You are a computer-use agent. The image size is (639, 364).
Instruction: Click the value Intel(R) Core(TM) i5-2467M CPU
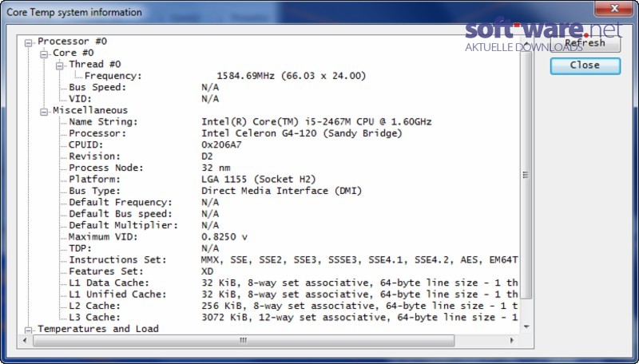[316, 122]
